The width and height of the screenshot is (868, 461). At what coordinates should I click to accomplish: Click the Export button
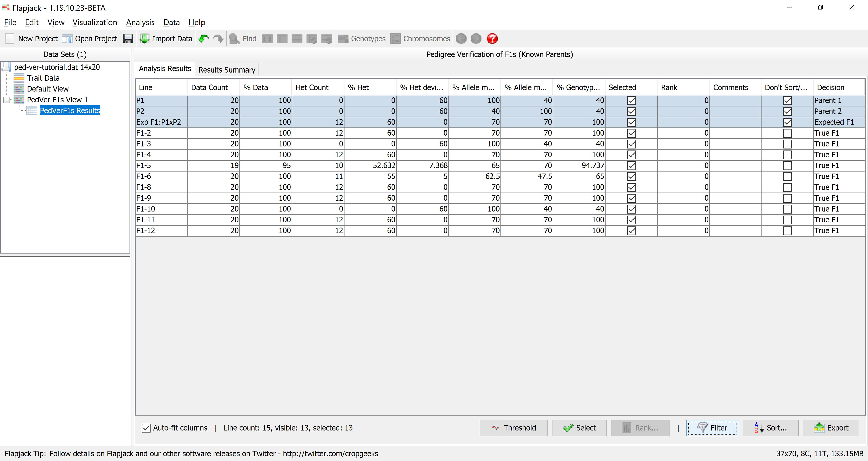click(x=831, y=428)
